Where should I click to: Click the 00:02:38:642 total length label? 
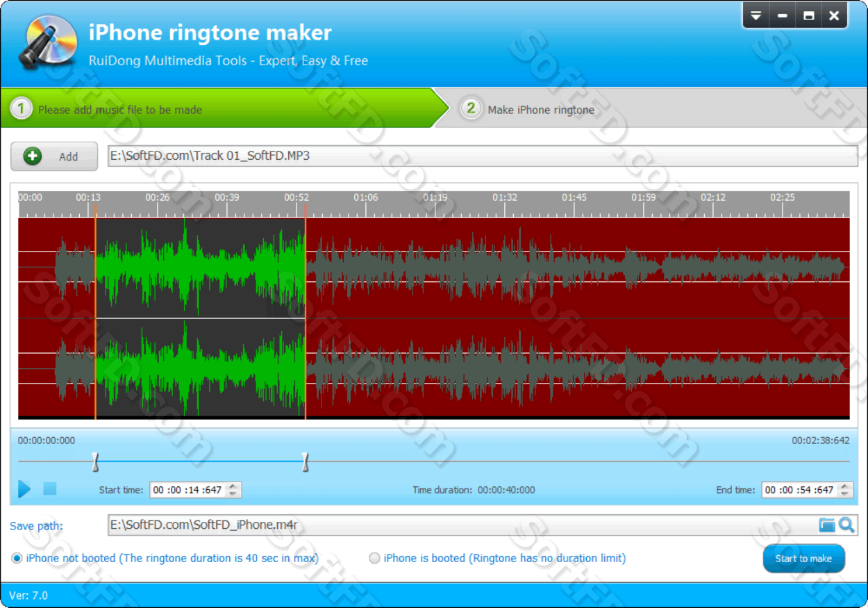tap(821, 441)
